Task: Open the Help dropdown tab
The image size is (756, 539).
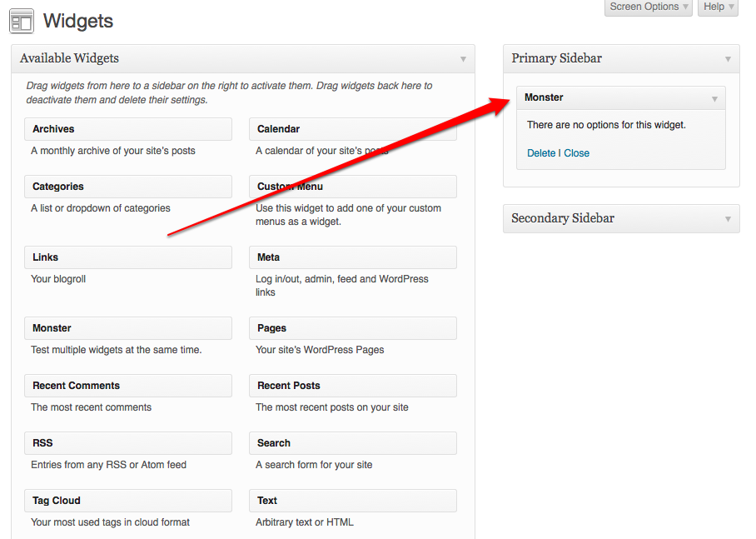Action: pos(719,7)
